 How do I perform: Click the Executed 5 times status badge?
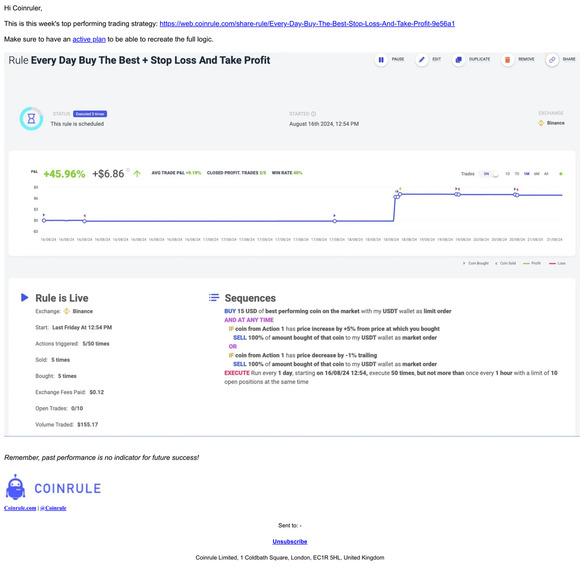click(90, 114)
